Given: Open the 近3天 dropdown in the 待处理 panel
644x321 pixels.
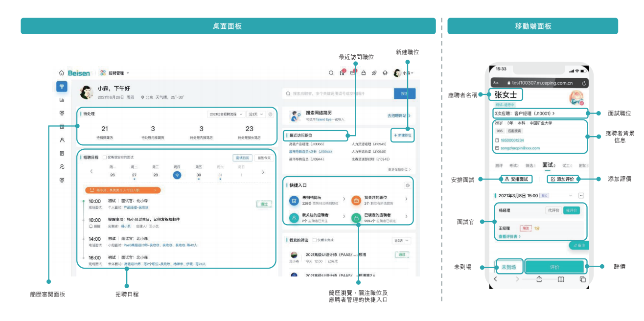Looking at the screenshot, I should [x=255, y=114].
